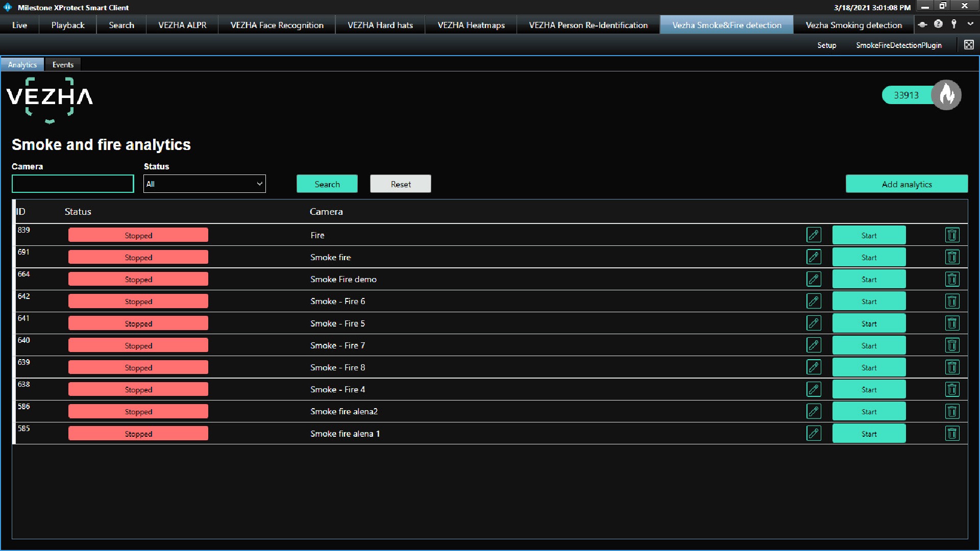The width and height of the screenshot is (980, 551).
Task: Go to the Playback tab
Action: (68, 25)
